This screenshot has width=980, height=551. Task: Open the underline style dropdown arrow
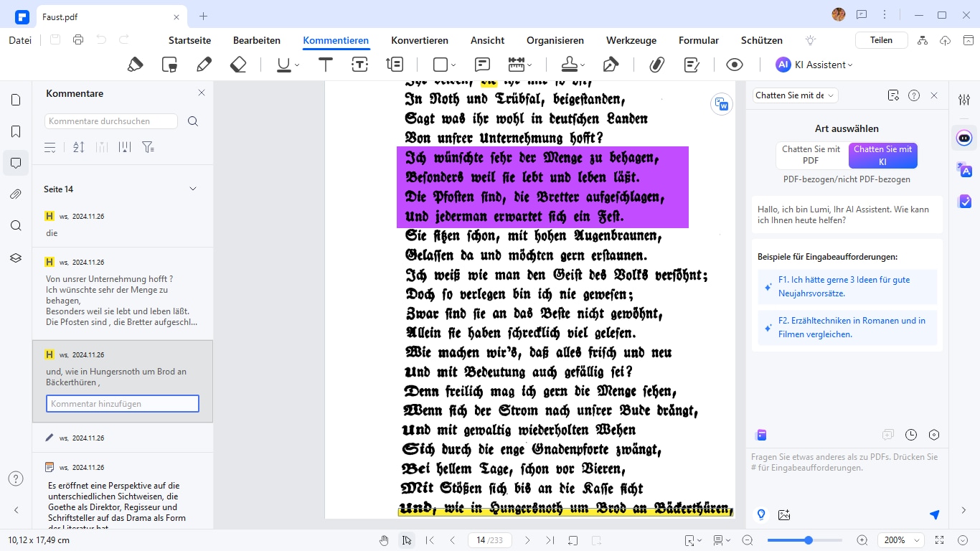(297, 65)
